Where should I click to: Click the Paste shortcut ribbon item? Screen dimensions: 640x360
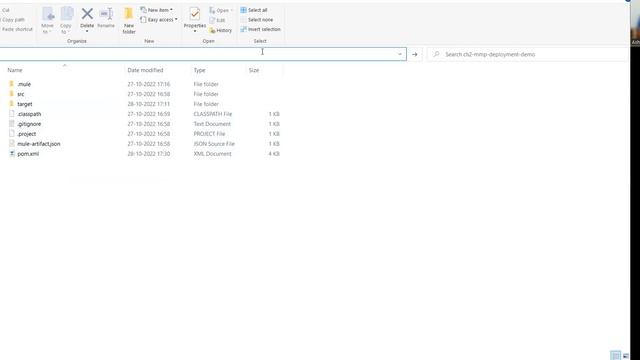coord(17,29)
